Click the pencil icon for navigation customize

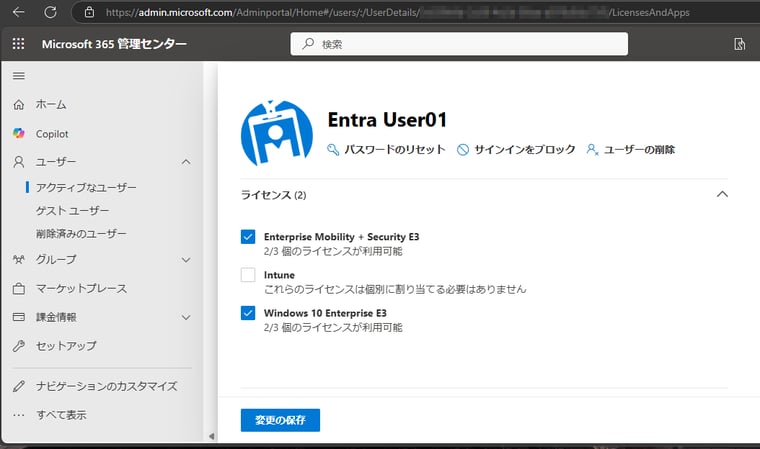click(x=19, y=386)
